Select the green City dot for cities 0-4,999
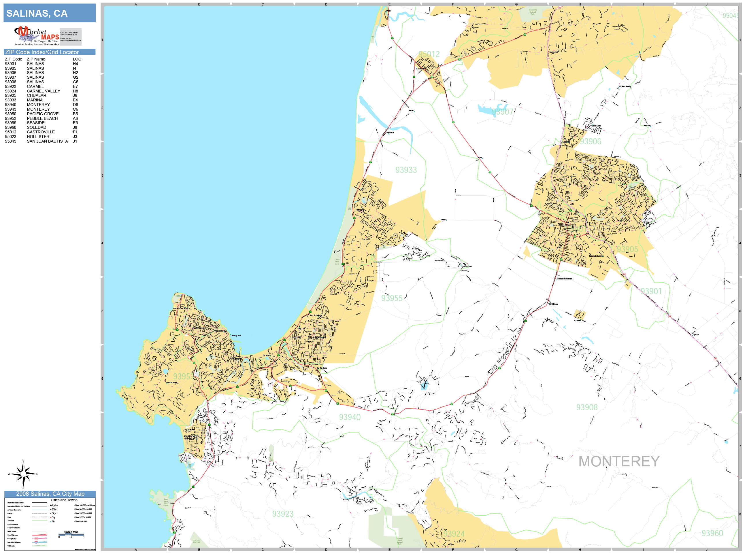Screen dimensions: 747x560 (x=51, y=521)
